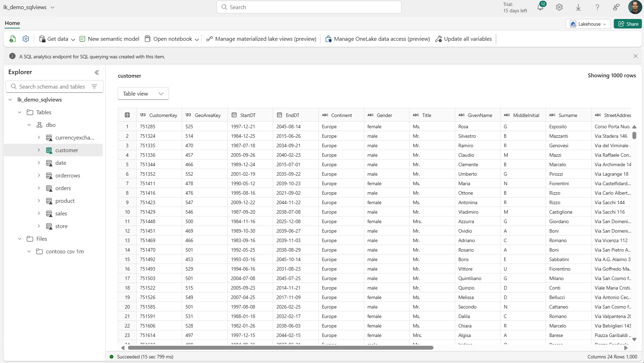The height and width of the screenshot is (363, 644).
Task: Select the Home tab
Action: click(x=12, y=23)
